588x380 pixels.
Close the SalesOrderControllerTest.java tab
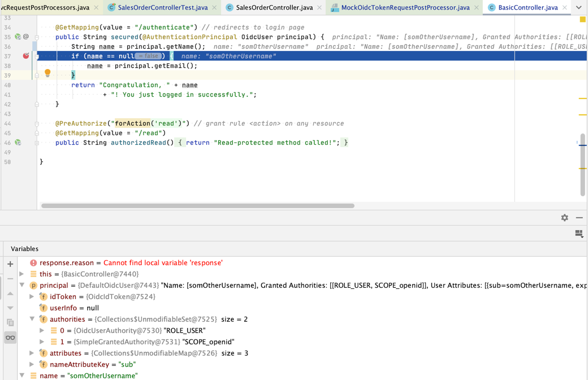click(214, 8)
